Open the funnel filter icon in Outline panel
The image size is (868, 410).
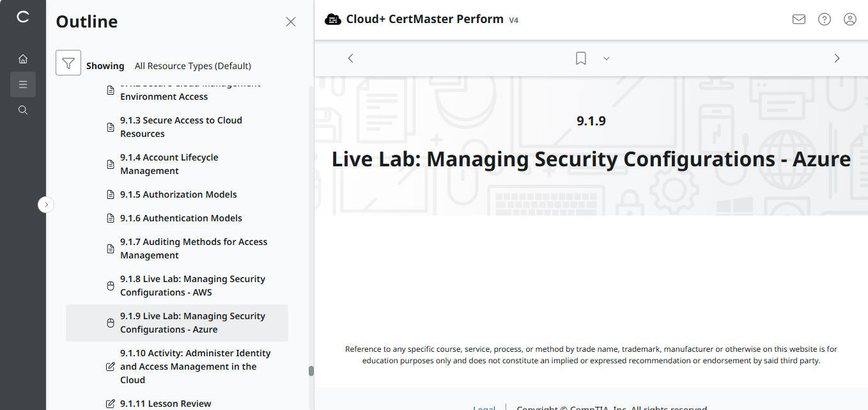click(x=68, y=63)
